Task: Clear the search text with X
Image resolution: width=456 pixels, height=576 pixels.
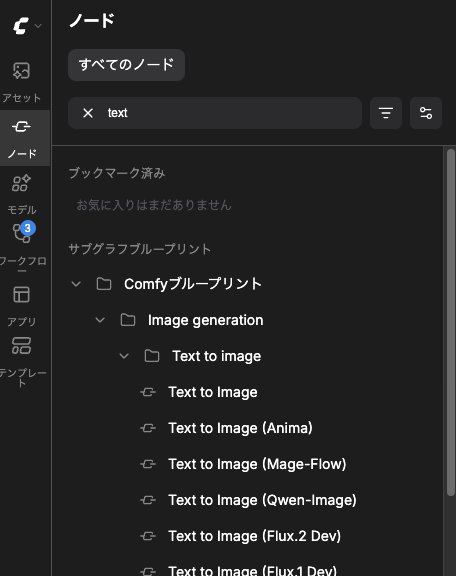Action: pyautogui.click(x=88, y=113)
